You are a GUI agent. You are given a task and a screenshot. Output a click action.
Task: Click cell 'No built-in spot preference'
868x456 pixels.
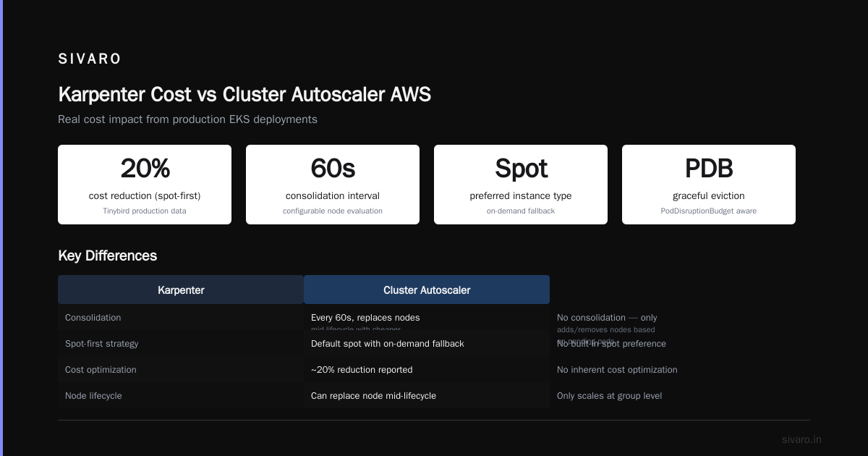point(611,344)
